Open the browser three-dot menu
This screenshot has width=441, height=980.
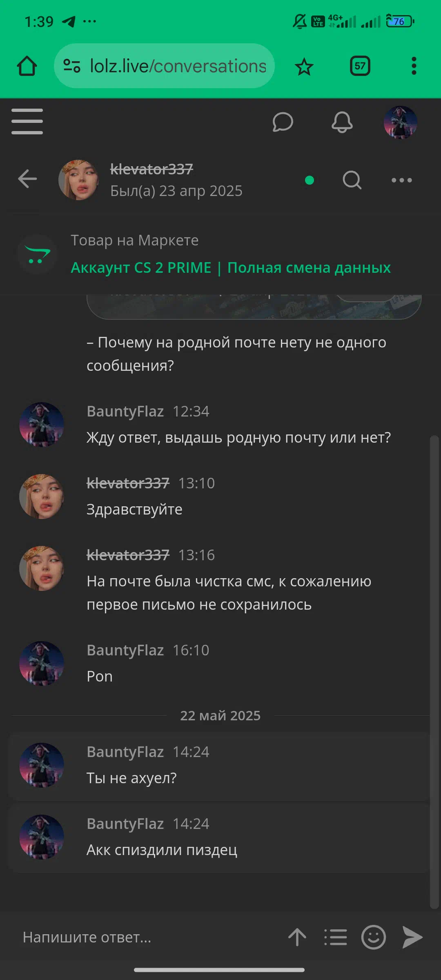pyautogui.click(x=414, y=66)
